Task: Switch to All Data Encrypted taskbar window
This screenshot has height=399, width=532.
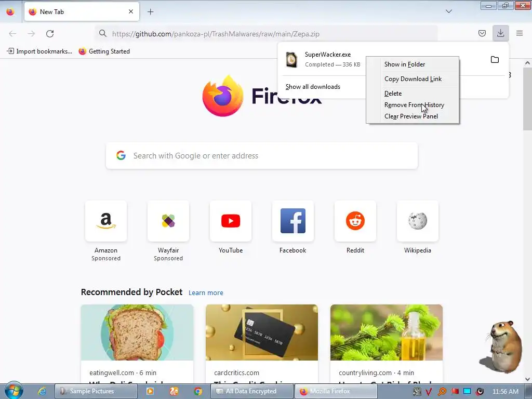Action: 252,391
